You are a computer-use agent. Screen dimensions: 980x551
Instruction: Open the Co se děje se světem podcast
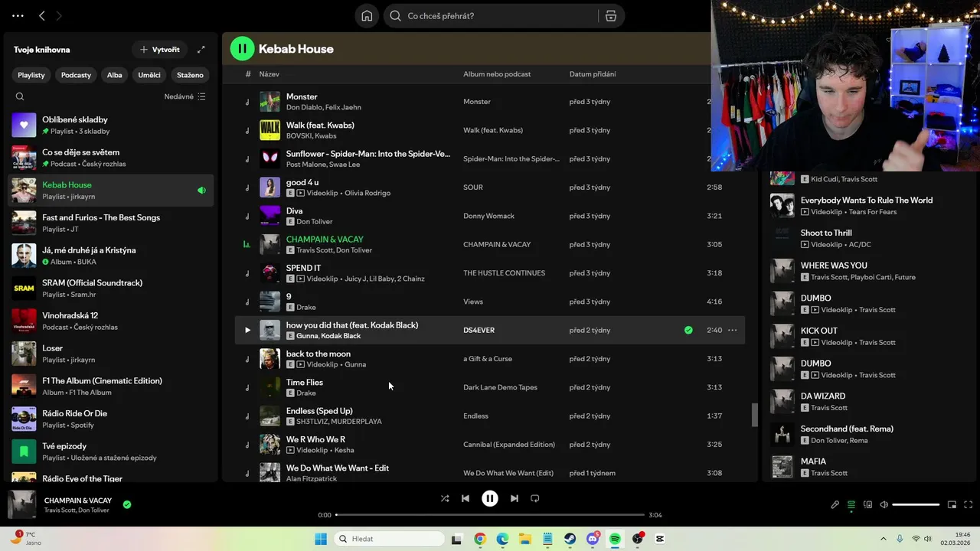point(110,158)
